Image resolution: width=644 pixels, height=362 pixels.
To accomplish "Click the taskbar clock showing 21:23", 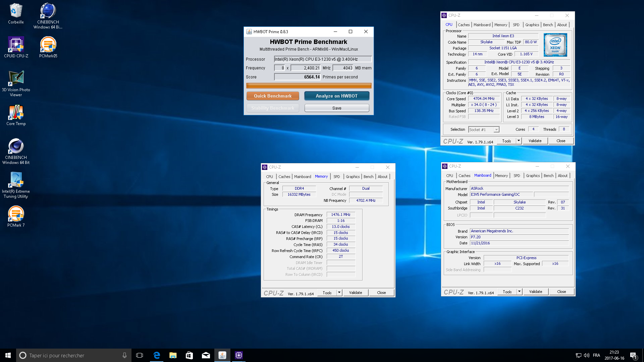I will pos(614,355).
